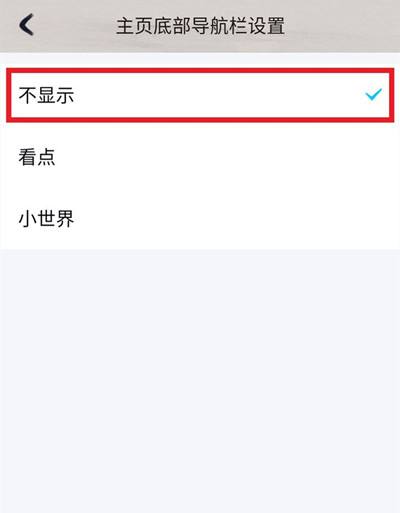The image size is (400, 513).
Task: Select the 不显示 option
Action: coord(200,95)
